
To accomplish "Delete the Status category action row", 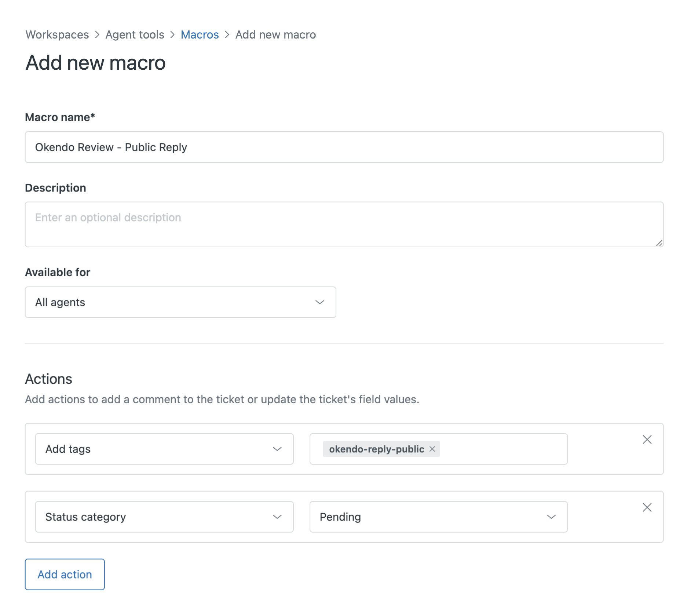I will (x=647, y=507).
